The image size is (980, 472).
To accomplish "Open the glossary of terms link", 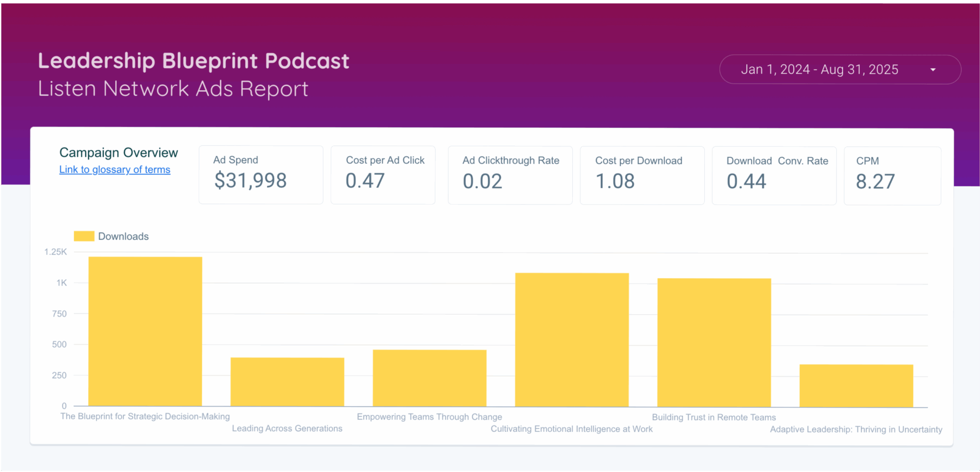I will click(114, 170).
